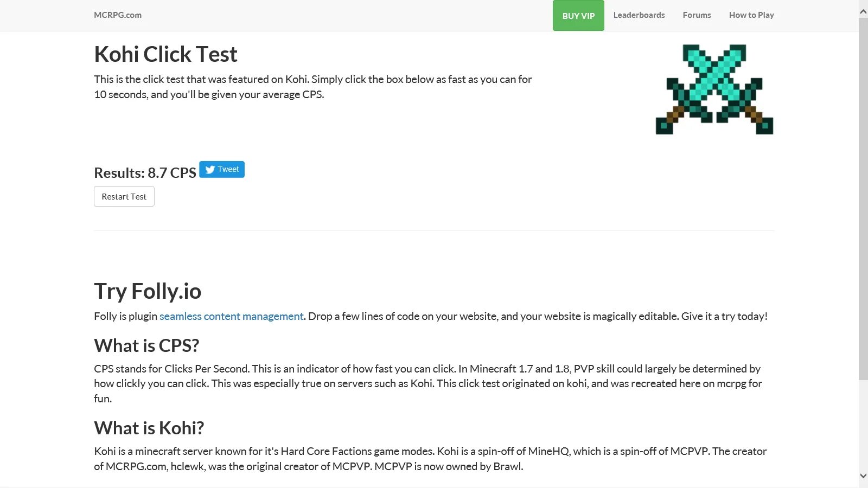Screen dimensions: 868x488
Task: Click the paragraph describing the Kohi server
Action: click(x=430, y=459)
